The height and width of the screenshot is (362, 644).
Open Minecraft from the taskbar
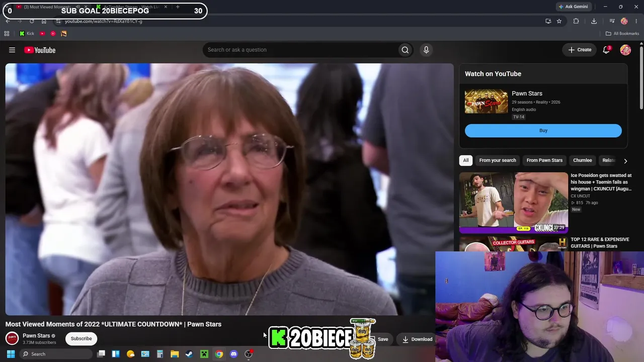click(204, 354)
